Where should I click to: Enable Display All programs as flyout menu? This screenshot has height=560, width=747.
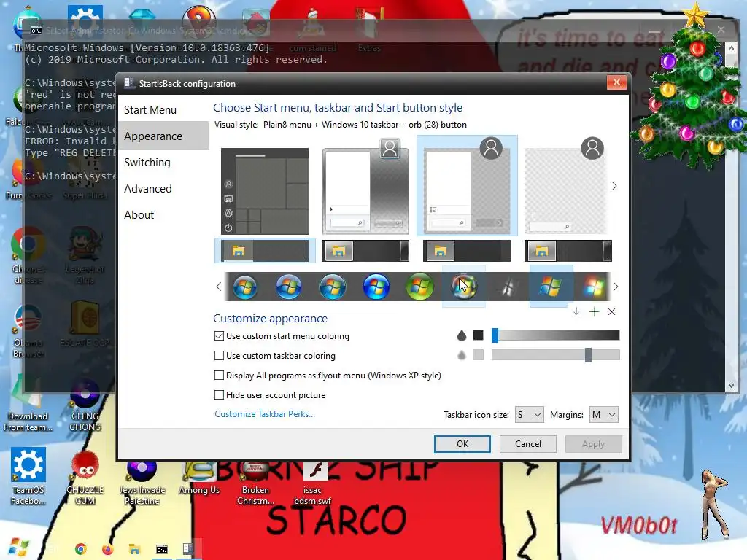[219, 376]
